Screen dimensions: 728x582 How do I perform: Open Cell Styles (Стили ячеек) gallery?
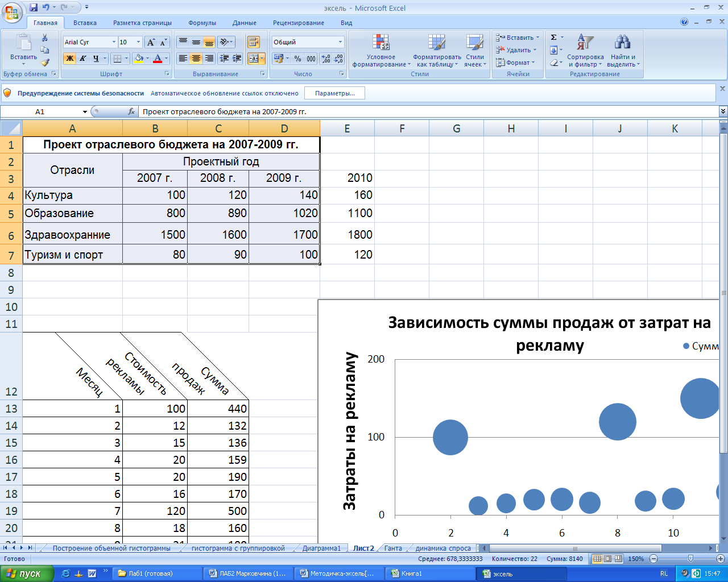click(x=475, y=51)
